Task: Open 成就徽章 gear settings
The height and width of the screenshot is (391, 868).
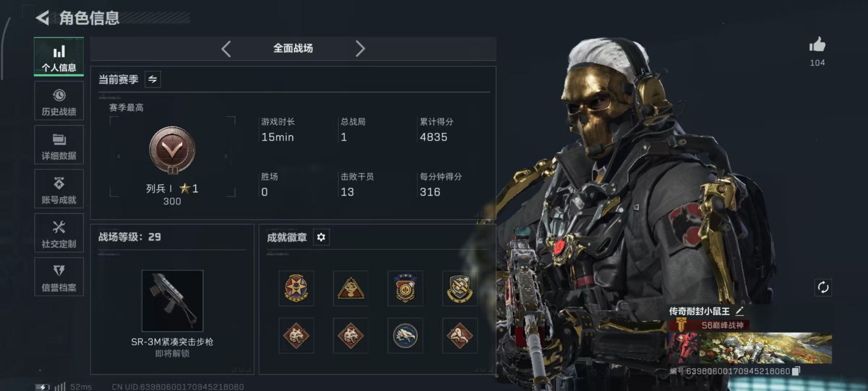Action: pos(321,237)
